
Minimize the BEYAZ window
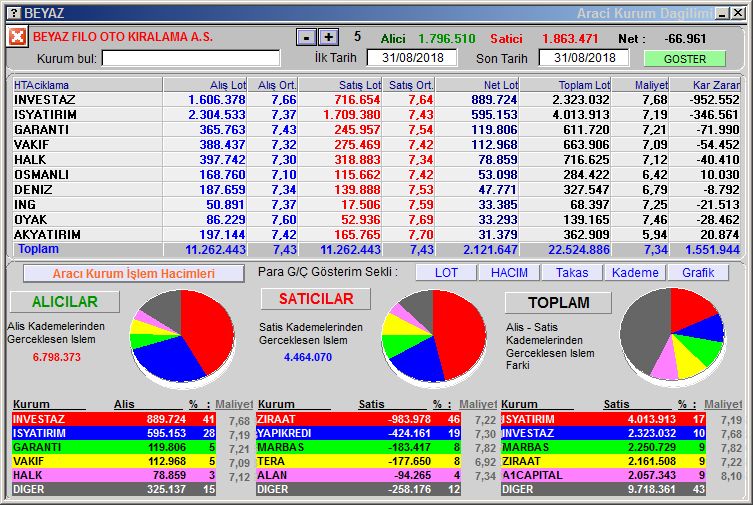[x=722, y=13]
